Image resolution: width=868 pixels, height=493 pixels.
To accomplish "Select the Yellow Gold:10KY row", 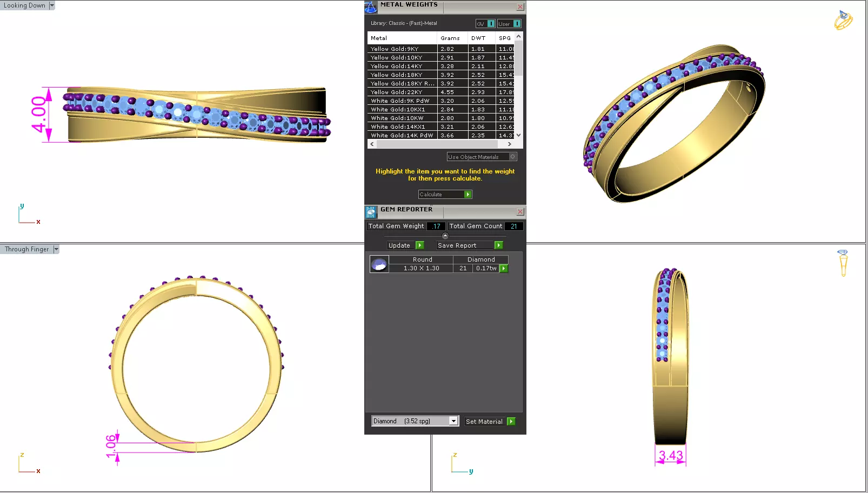I will tap(442, 57).
